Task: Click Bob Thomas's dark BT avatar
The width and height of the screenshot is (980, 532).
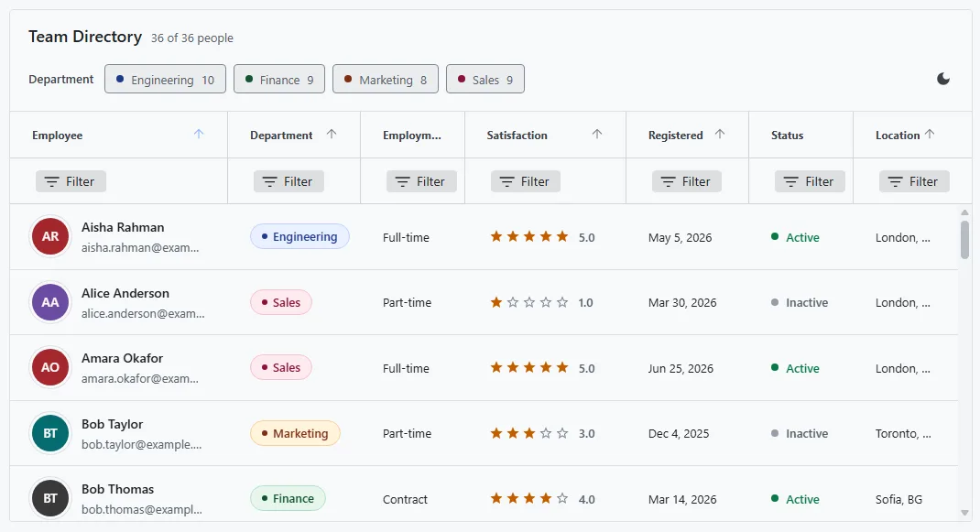Action: pyautogui.click(x=50, y=498)
